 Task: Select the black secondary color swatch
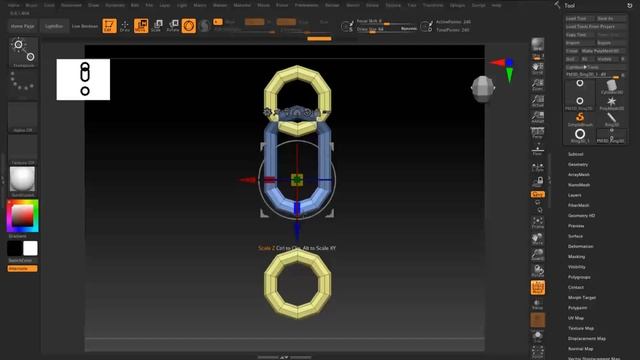click(15, 248)
